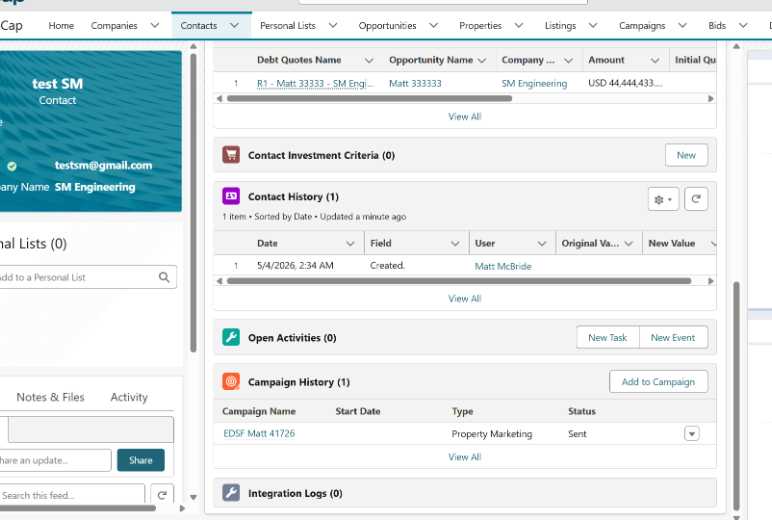Switch to the Notes & Files tab
This screenshot has width=772, height=520.
point(50,397)
